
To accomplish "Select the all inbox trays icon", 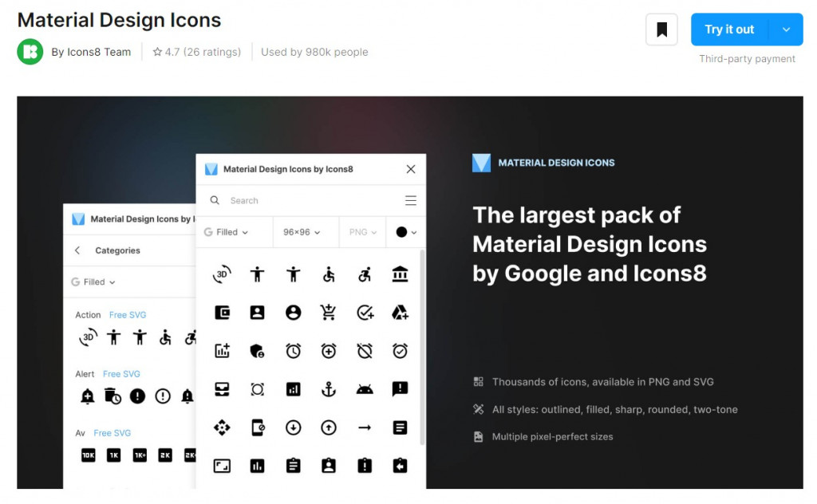I will (222, 389).
